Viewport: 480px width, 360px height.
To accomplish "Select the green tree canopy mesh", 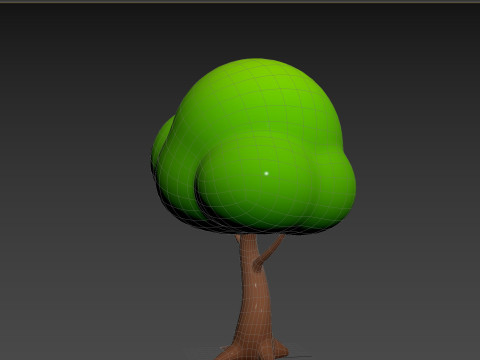I will pyautogui.click(x=253, y=147).
